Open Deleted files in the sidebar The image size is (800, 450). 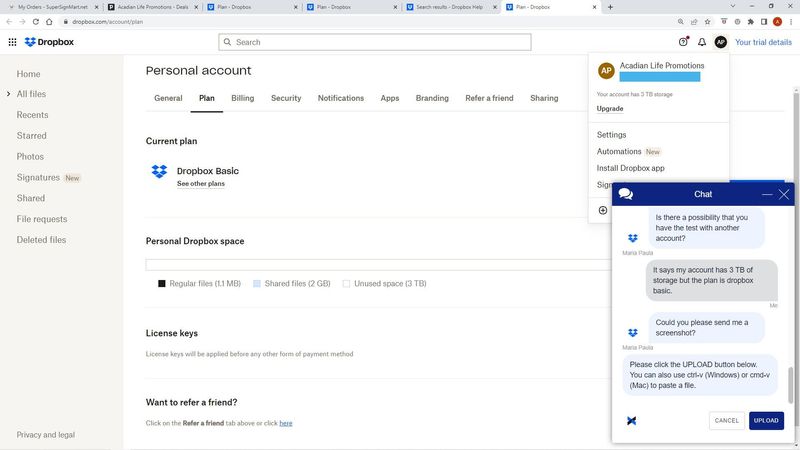pyautogui.click(x=41, y=240)
